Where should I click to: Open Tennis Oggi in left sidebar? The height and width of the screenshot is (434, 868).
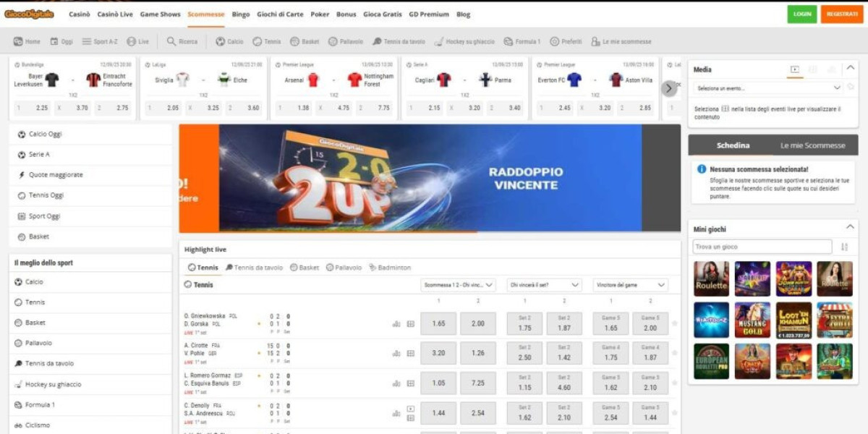(90, 195)
